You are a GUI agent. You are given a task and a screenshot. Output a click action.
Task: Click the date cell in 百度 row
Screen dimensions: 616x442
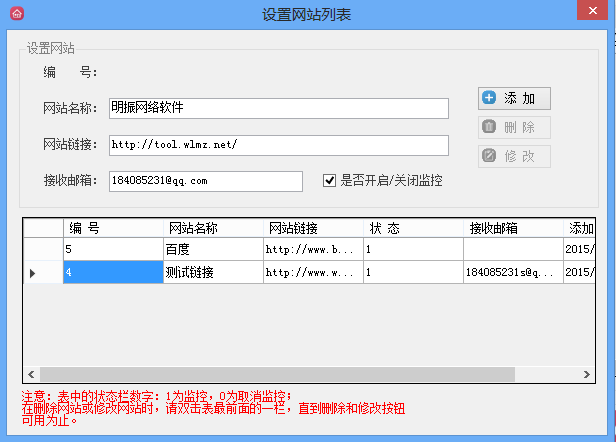(x=579, y=249)
